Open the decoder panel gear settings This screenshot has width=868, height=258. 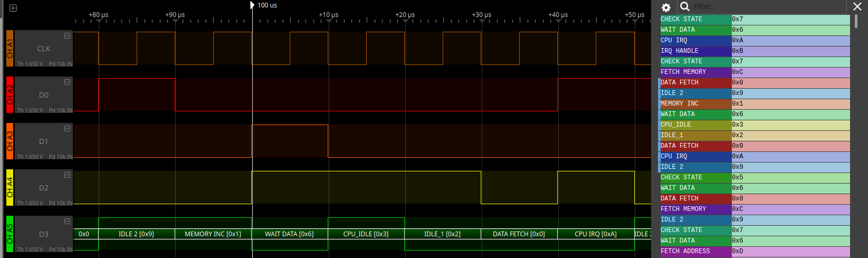click(x=666, y=7)
